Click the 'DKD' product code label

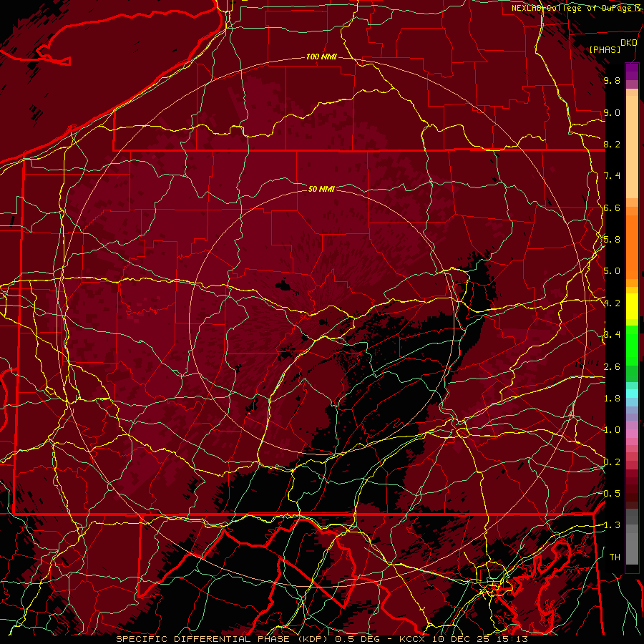point(629,43)
